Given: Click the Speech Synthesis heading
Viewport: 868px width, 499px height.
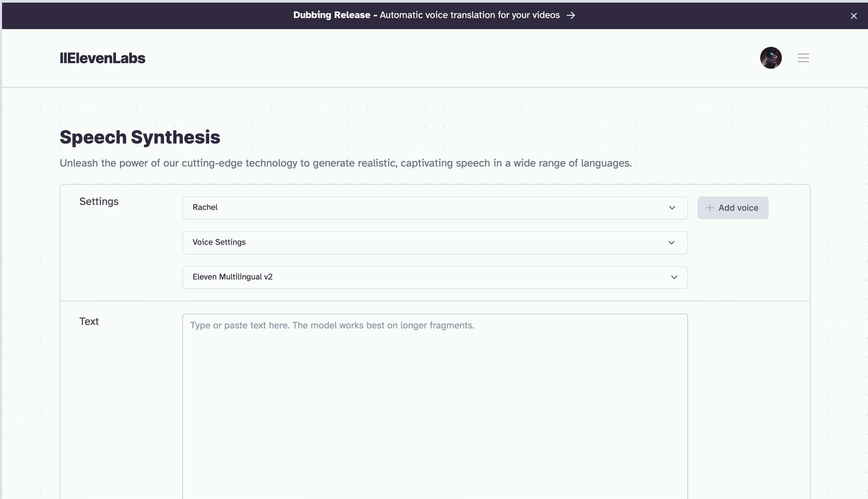Looking at the screenshot, I should (140, 137).
